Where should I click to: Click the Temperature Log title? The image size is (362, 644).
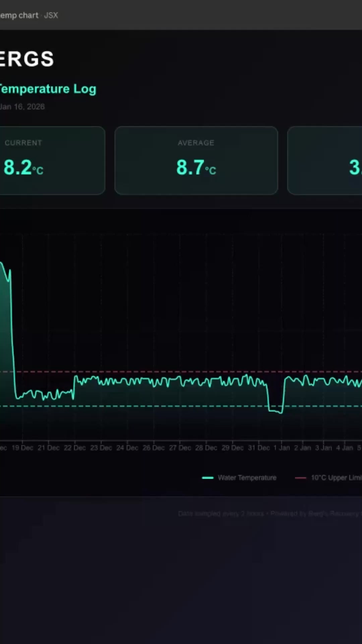pyautogui.click(x=48, y=89)
